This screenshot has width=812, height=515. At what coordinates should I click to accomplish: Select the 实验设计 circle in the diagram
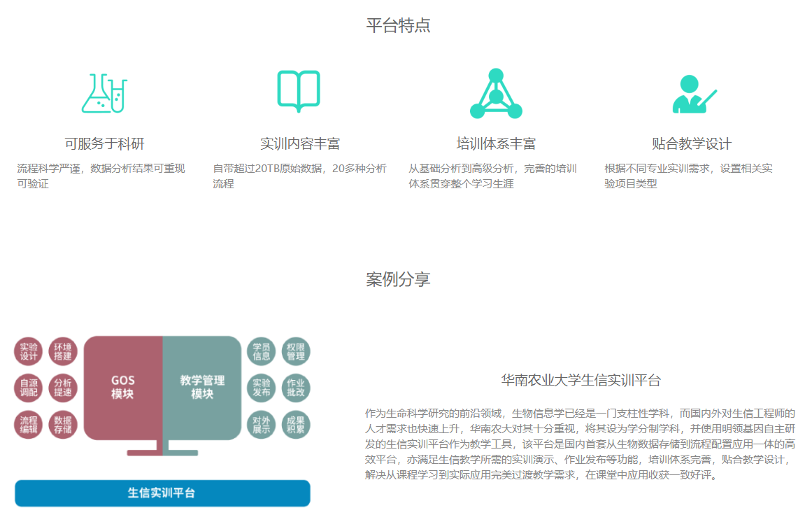29,351
